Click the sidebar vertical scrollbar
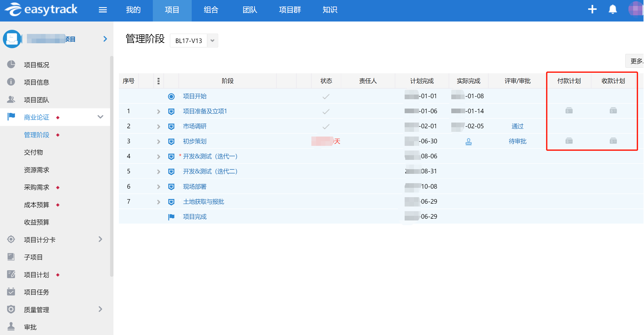644x335 pixels. [x=112, y=166]
